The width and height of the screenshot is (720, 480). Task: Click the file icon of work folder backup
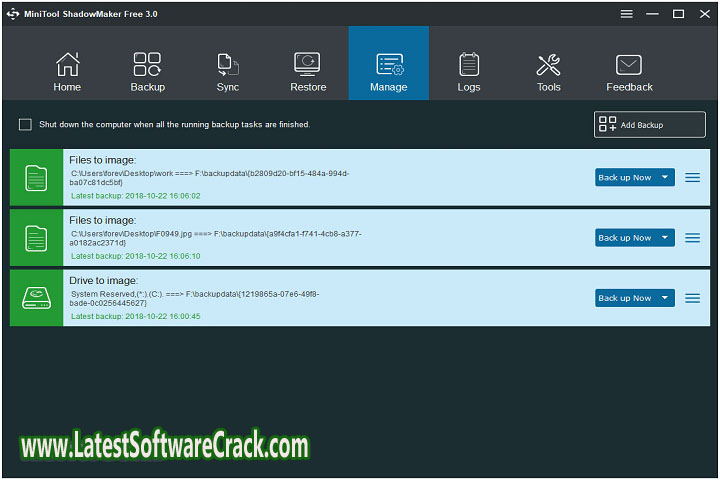36,178
